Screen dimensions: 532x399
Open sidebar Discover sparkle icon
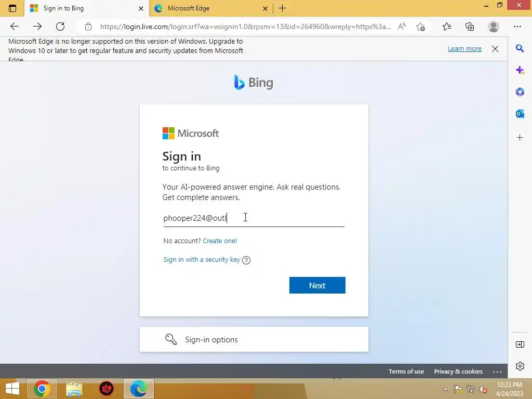(520, 70)
